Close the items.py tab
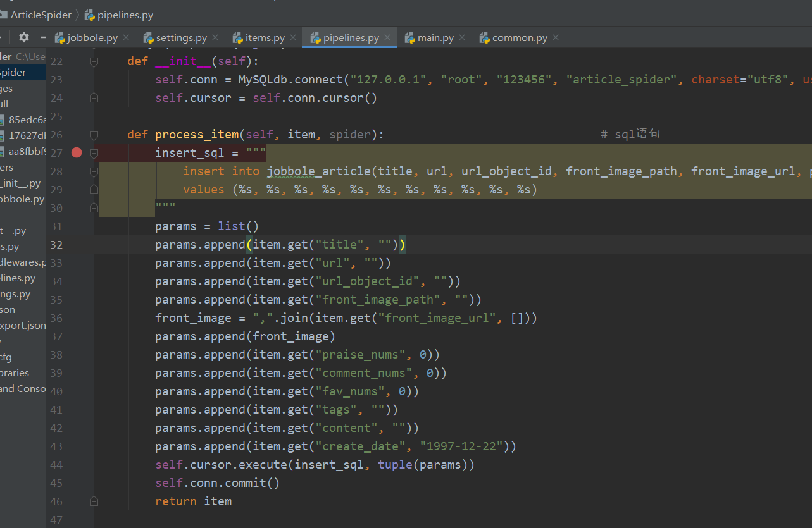The width and height of the screenshot is (812, 528). (x=292, y=38)
